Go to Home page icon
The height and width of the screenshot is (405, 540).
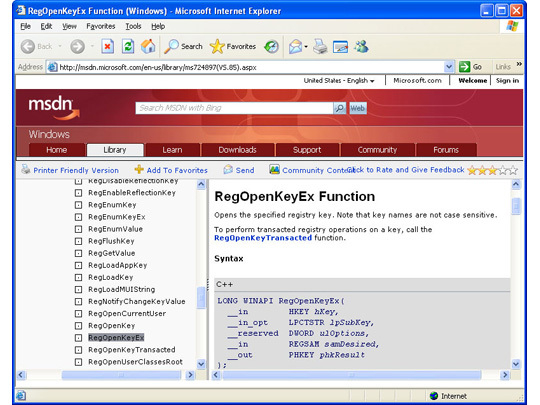(x=148, y=46)
